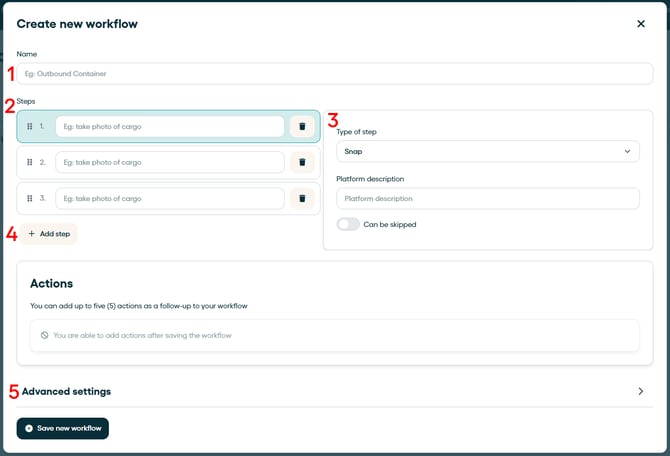Screen dimensions: 670x456
Task: Click the Advanced settings chevron arrow
Action: (x=640, y=391)
